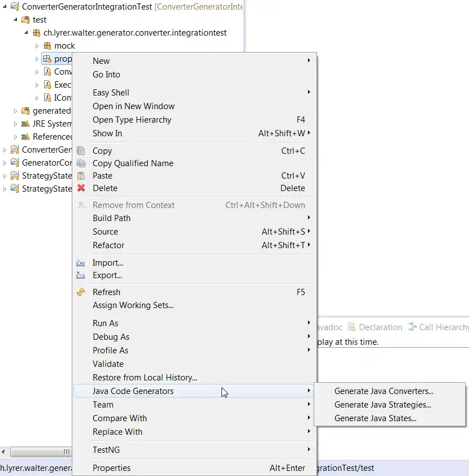Screen dimensions: 469x476
Task: Collapse the ConverterGeneratorIntegrationTest project node
Action: click(x=5, y=6)
